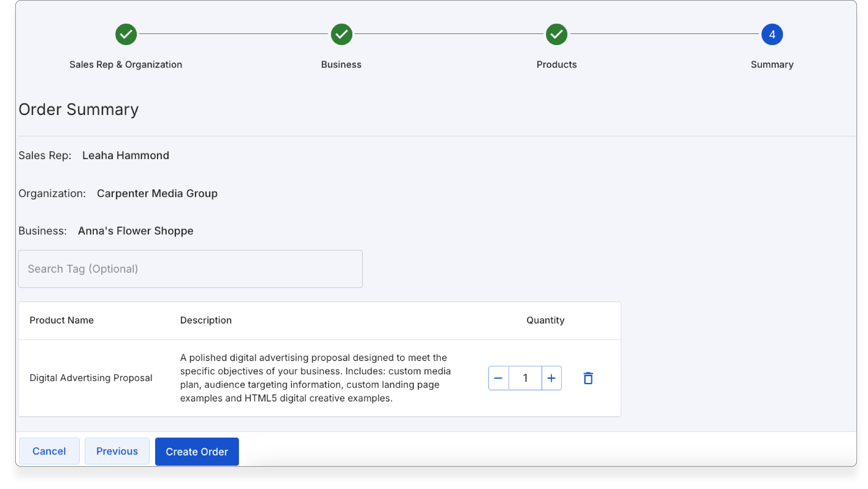Viewport: 868px width, 489px height.
Task: Select the Products step label
Action: (x=556, y=64)
